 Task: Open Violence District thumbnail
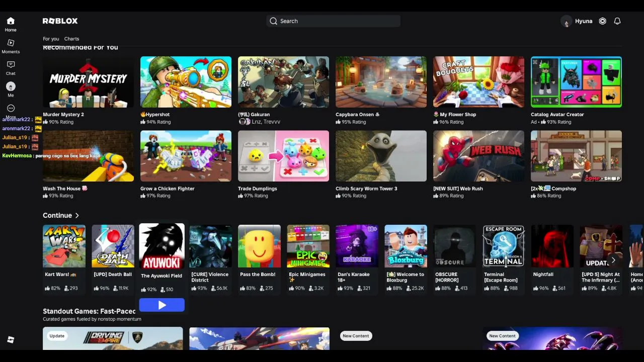pos(210,246)
